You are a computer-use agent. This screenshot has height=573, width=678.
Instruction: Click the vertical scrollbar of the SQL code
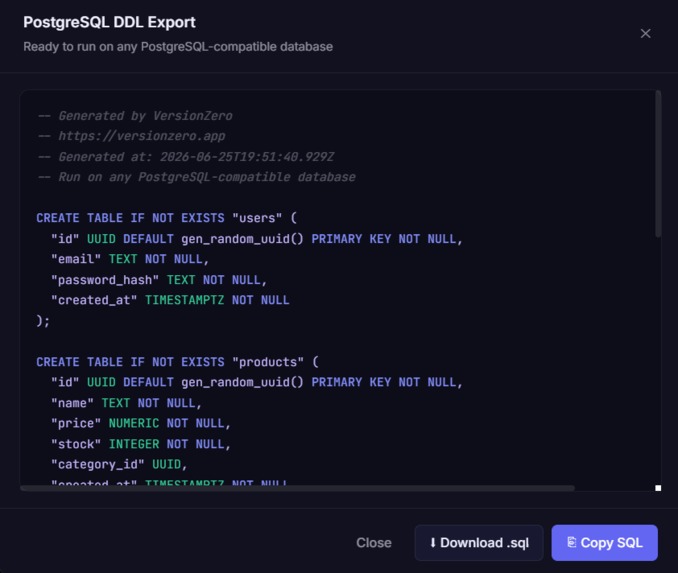click(658, 164)
